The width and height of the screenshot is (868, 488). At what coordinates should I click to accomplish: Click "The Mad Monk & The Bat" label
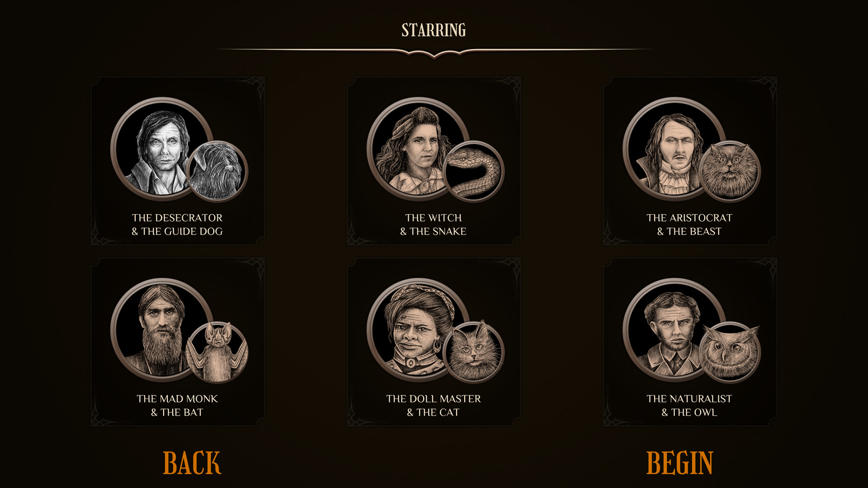click(177, 405)
